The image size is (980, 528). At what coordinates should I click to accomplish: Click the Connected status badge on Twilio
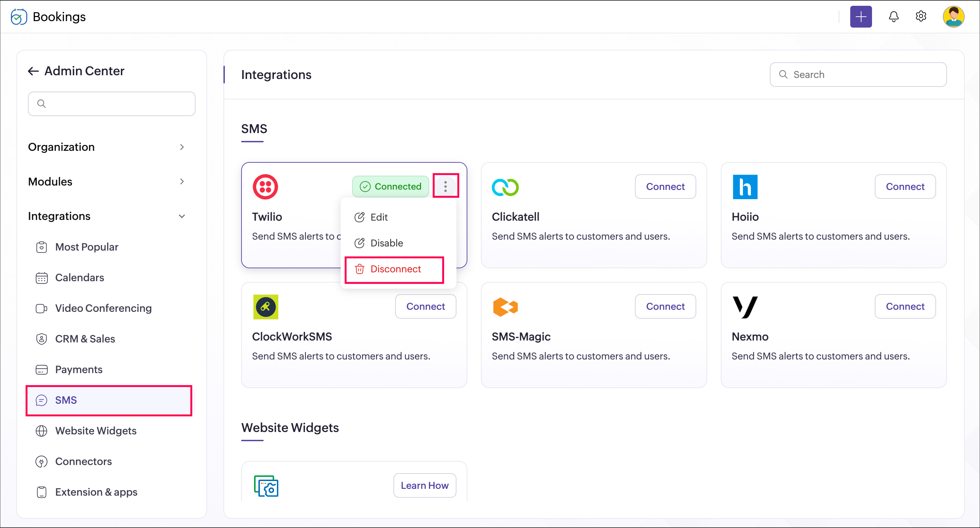click(390, 187)
